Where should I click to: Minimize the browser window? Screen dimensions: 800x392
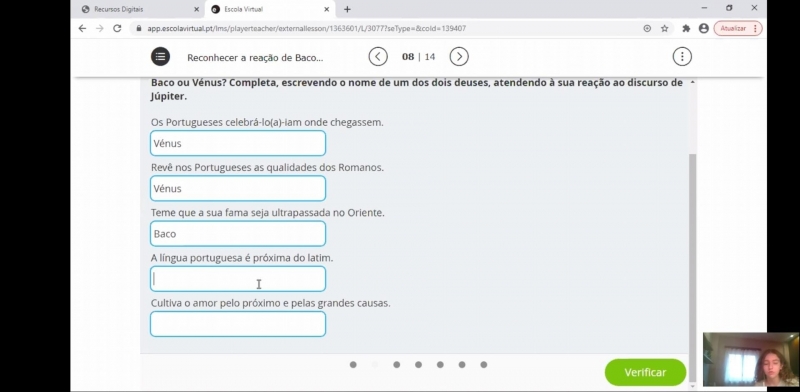point(704,8)
